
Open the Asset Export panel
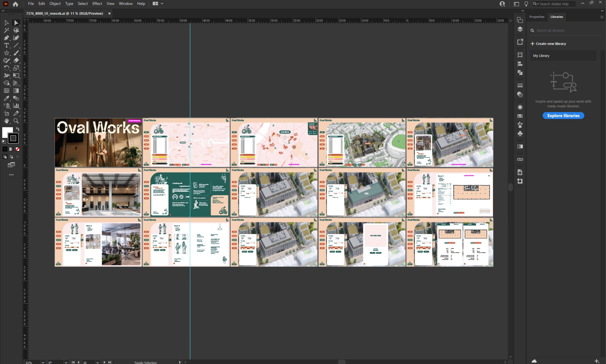click(520, 42)
